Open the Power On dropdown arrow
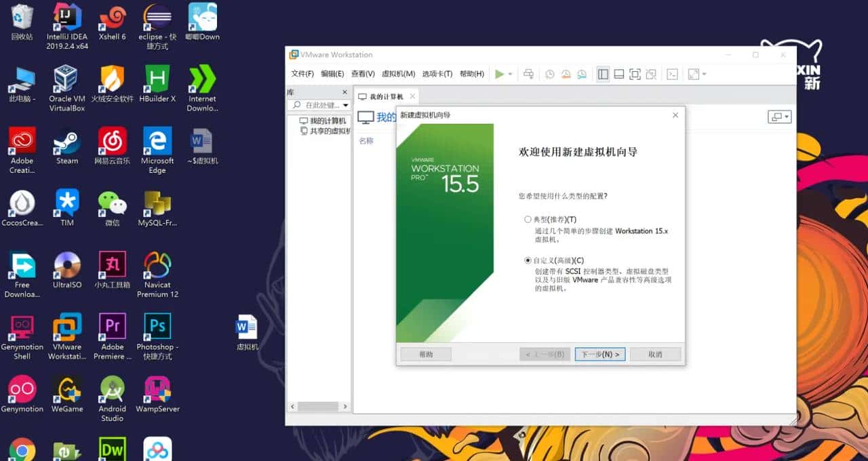Screen dimensions: 868x461 tap(511, 74)
